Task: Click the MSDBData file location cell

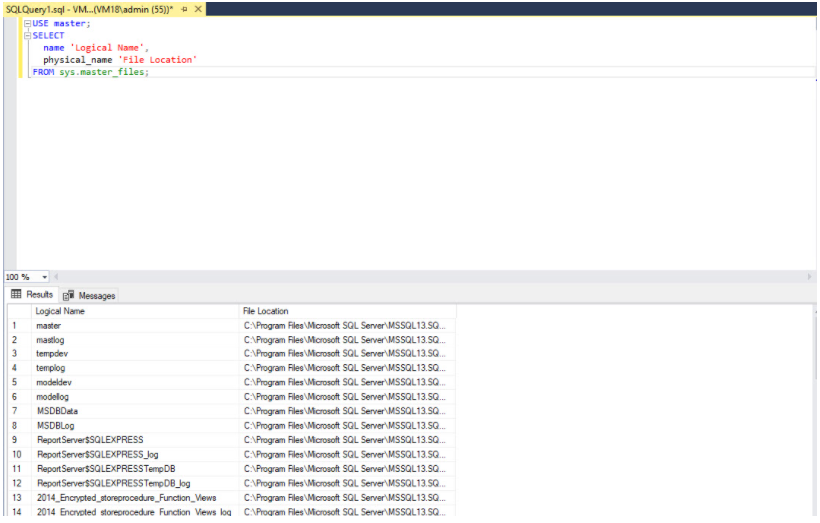Action: (347, 412)
